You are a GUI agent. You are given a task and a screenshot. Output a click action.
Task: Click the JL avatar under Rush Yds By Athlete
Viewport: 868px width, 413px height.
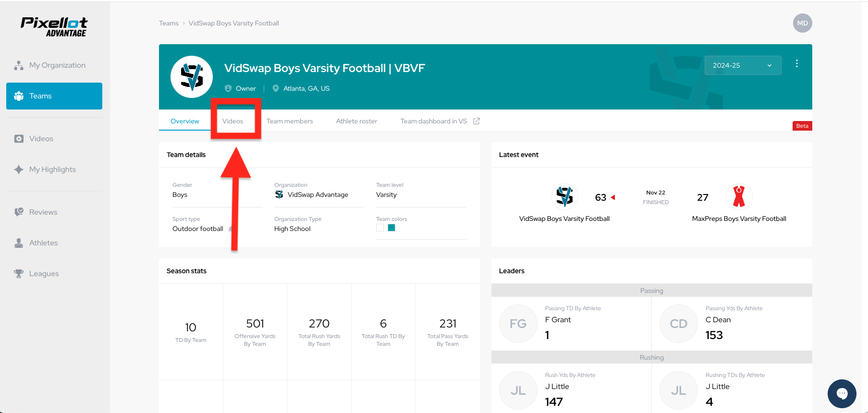point(518,390)
